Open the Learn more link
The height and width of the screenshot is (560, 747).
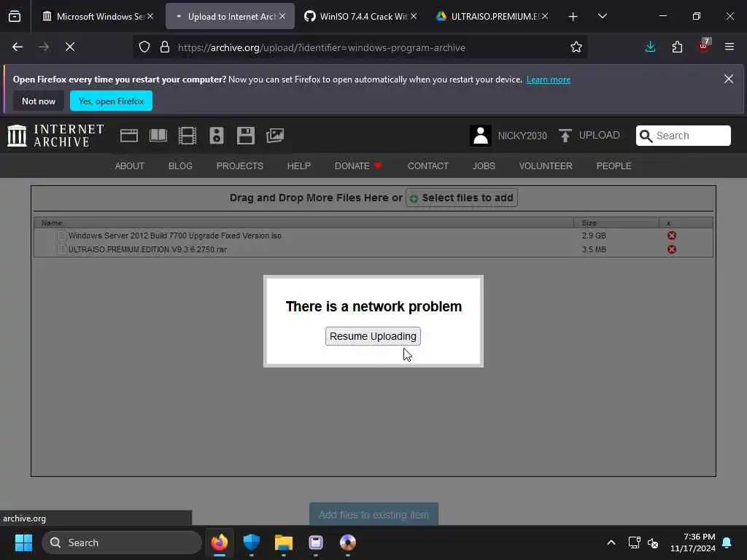[549, 79]
